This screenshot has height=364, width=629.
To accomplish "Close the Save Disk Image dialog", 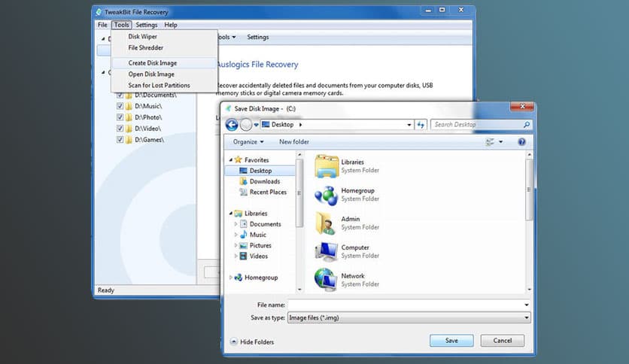I will point(522,107).
